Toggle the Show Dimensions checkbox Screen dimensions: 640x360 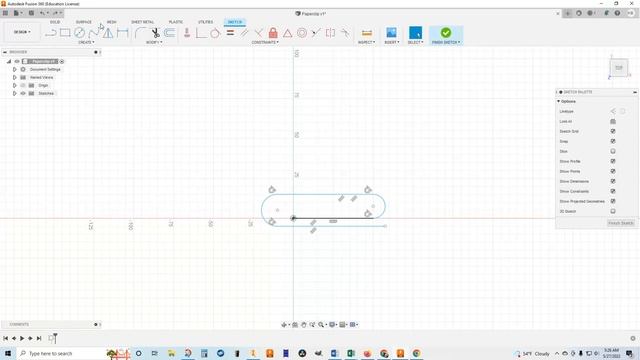[613, 181]
